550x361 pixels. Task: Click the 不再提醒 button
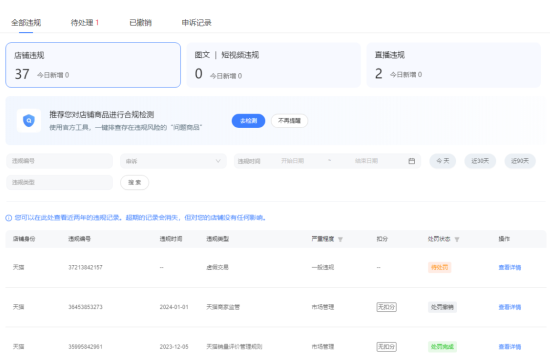coord(289,121)
